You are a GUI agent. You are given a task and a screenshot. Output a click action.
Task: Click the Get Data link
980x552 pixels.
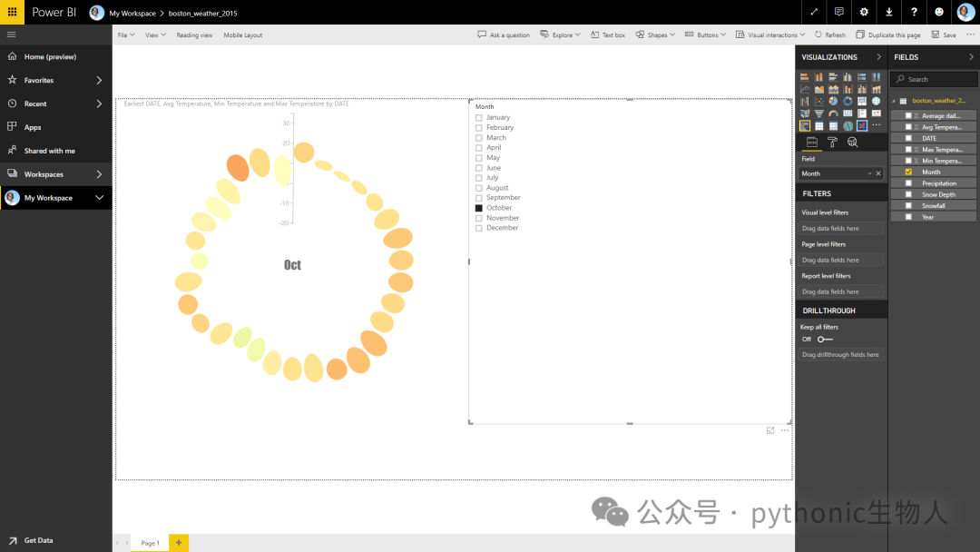[x=31, y=540]
